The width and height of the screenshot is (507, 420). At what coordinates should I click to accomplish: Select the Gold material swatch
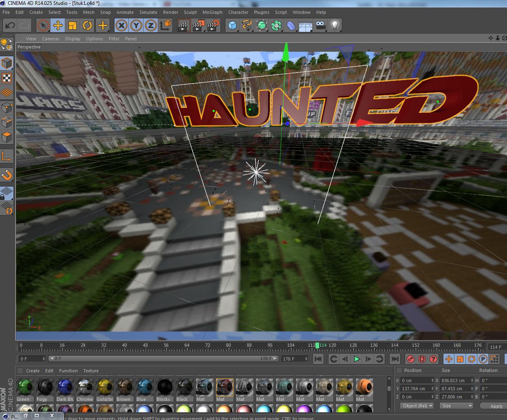pyautogui.click(x=105, y=387)
